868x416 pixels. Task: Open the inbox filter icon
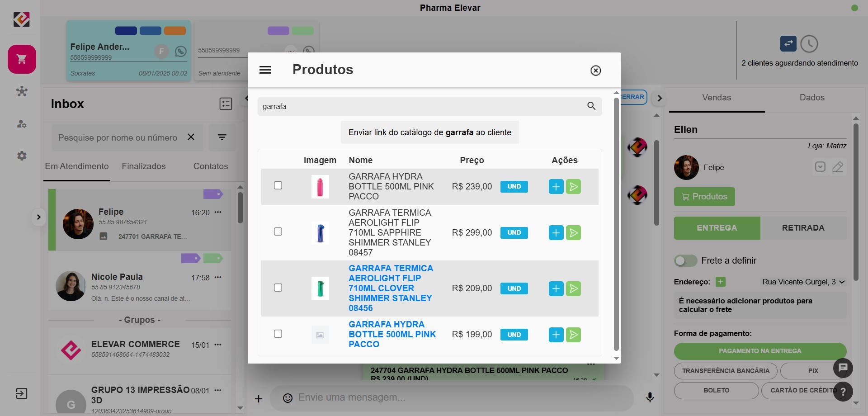coord(222,137)
